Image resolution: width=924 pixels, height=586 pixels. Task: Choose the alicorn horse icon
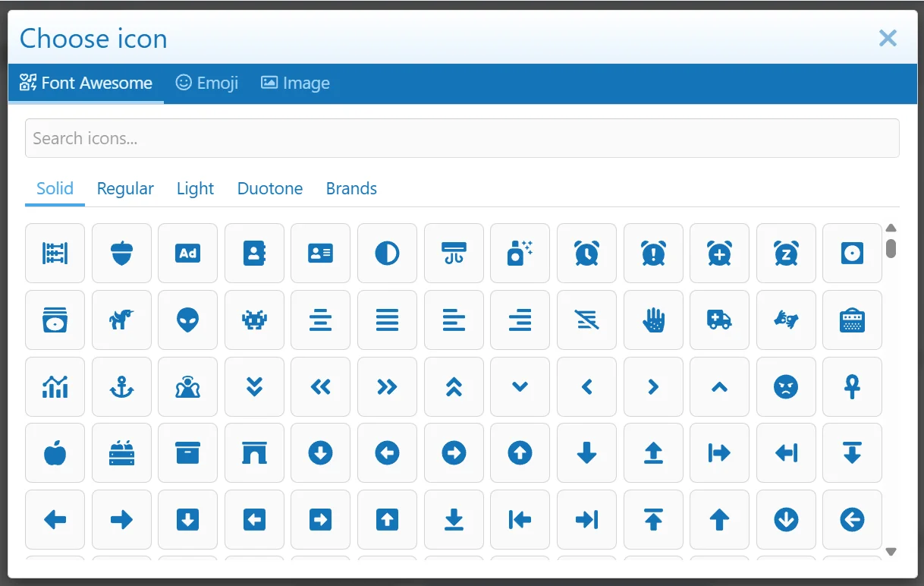coord(121,320)
